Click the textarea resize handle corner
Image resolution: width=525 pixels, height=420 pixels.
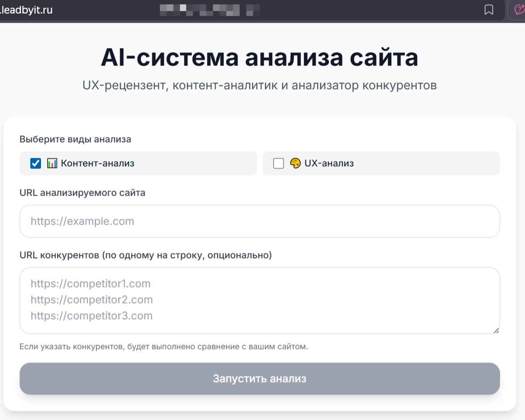(x=496, y=330)
